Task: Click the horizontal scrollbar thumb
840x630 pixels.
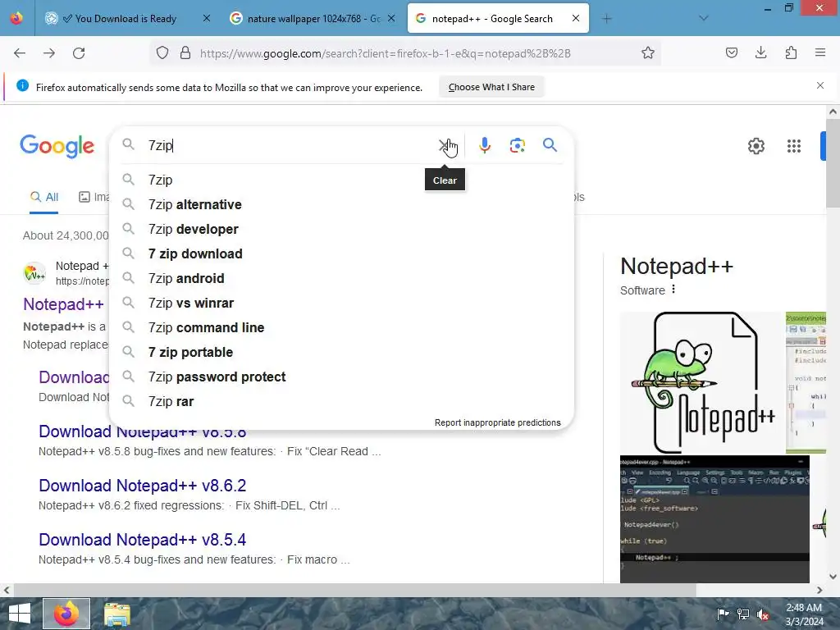Action: (354, 590)
